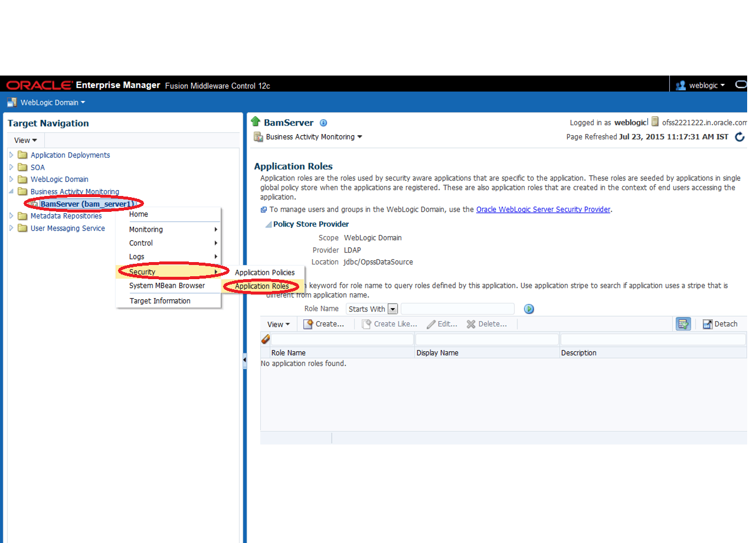Select BamServer (bam_server1) tree item

[87, 204]
